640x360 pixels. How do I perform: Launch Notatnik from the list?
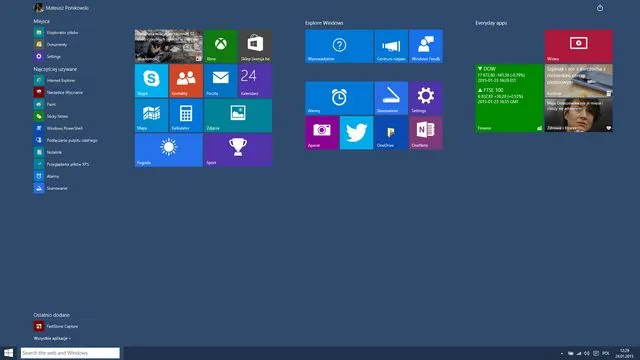pos(48,152)
